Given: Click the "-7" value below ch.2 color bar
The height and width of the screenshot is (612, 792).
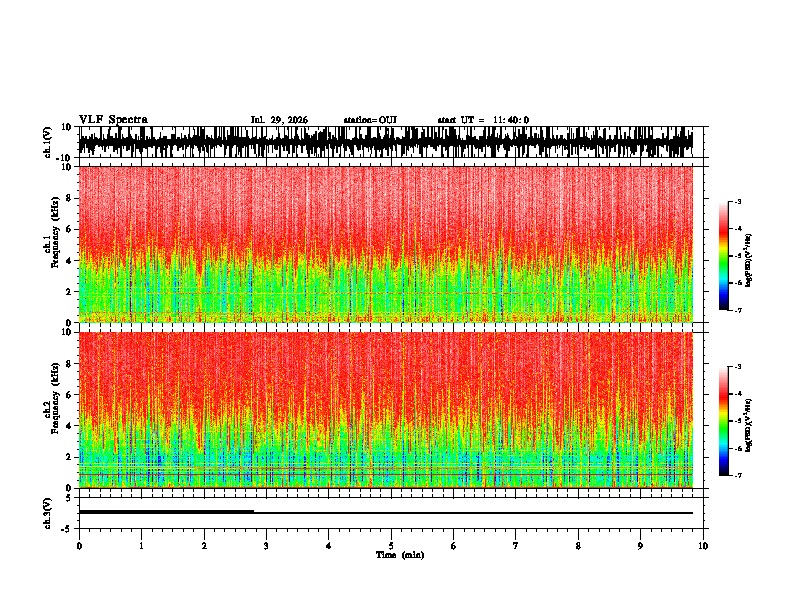Looking at the screenshot, I should pos(738,476).
